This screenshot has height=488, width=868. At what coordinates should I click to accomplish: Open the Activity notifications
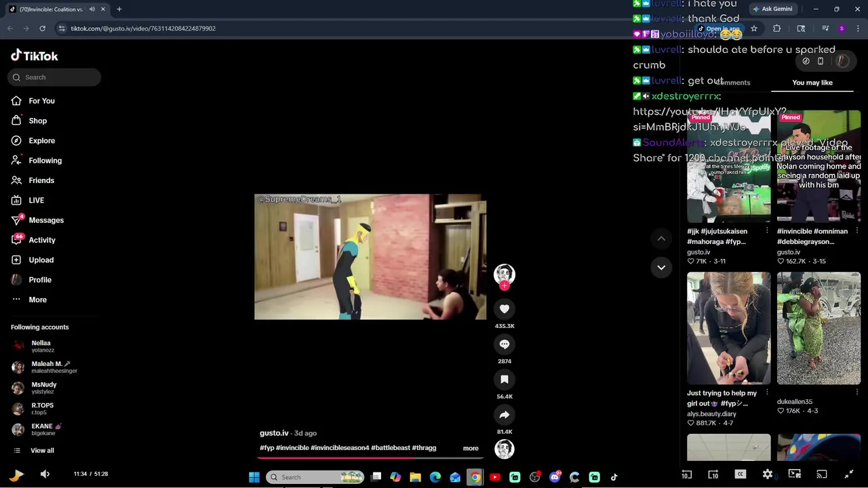pos(33,240)
